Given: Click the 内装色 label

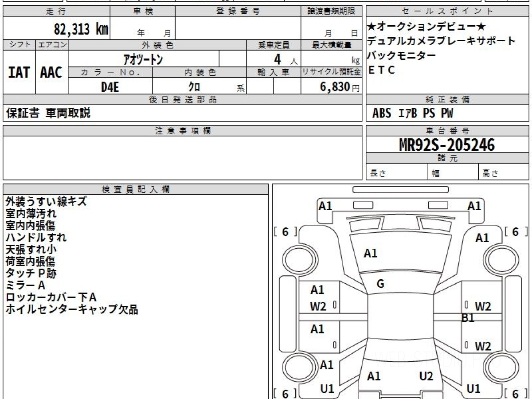Looking at the screenshot, I should 199,72.
